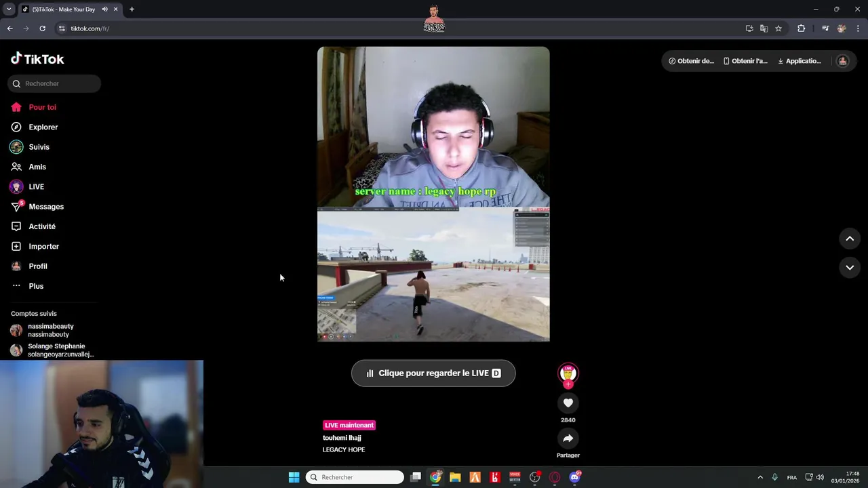Go to Suivis in sidebar
Viewport: 868px width, 488px height.
pos(30,147)
